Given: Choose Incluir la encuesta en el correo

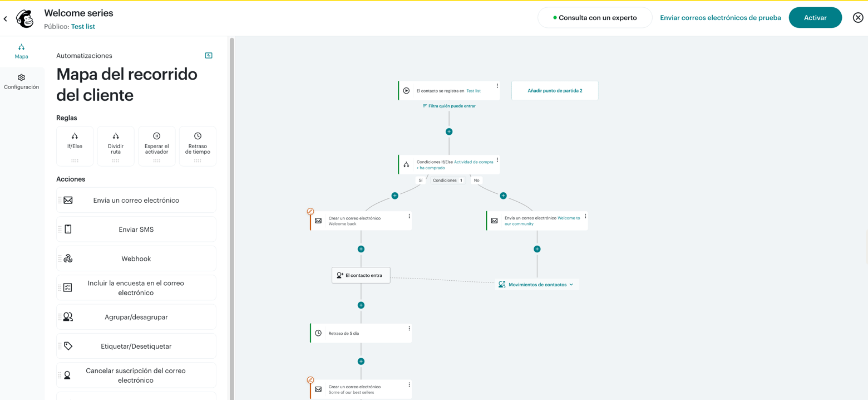Looking at the screenshot, I should coord(136,287).
